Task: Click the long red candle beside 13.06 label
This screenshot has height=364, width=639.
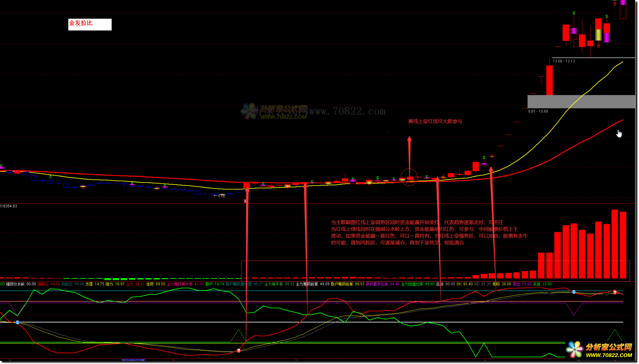Action: coord(550,80)
